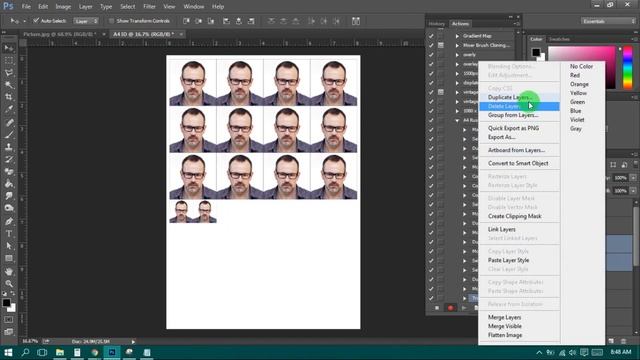Toggle checkmark for Gradient Map action
This screenshot has width=640, height=360.
click(x=431, y=36)
